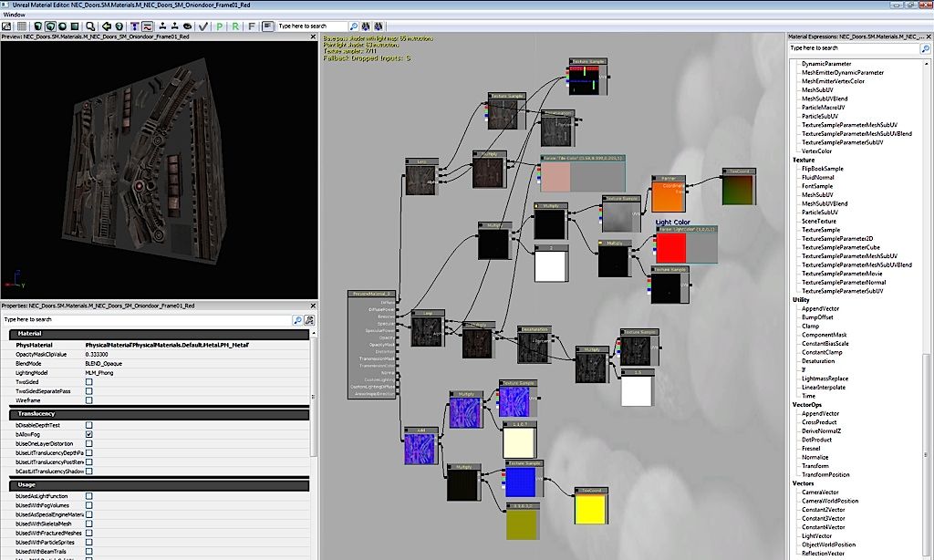Close the Properties panel
Screen dimensions: 934x560
tap(314, 306)
